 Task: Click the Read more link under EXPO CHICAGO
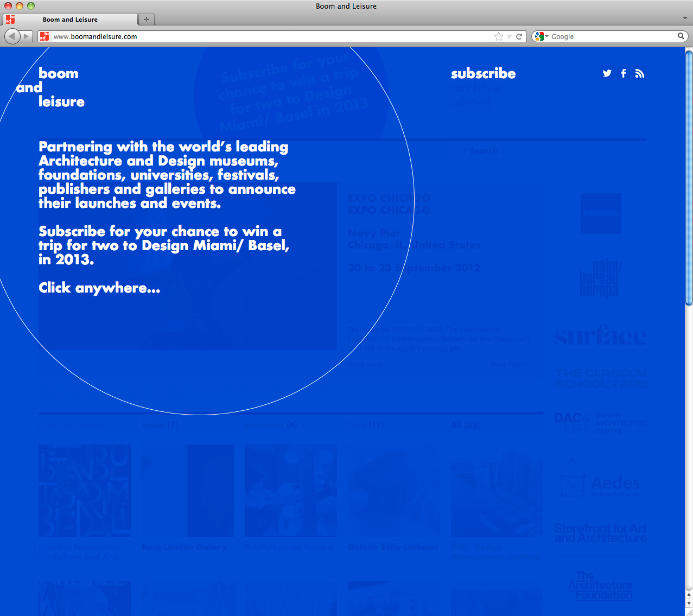click(x=369, y=365)
